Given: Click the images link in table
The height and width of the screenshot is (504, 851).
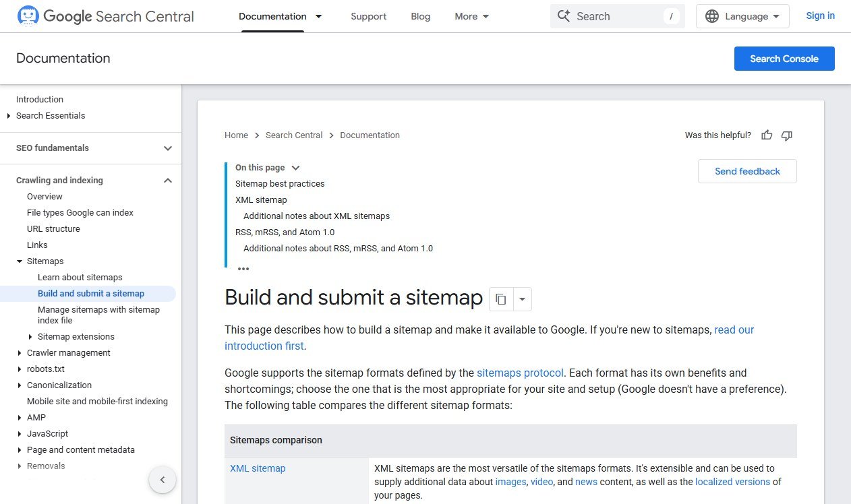Looking at the screenshot, I should tap(510, 482).
